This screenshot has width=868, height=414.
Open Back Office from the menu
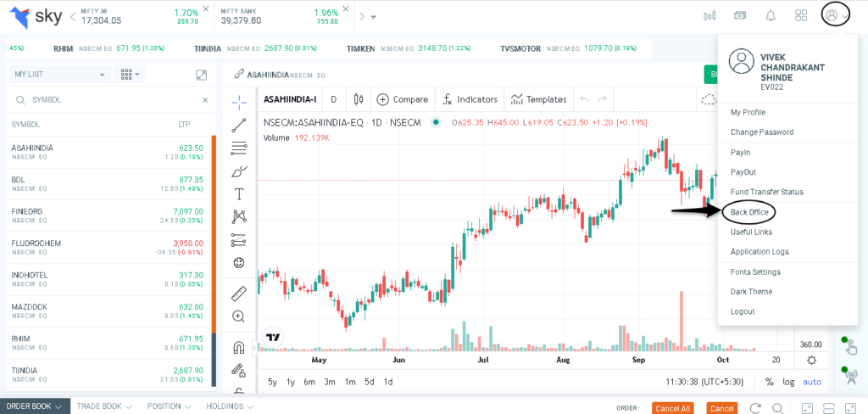[x=749, y=212]
